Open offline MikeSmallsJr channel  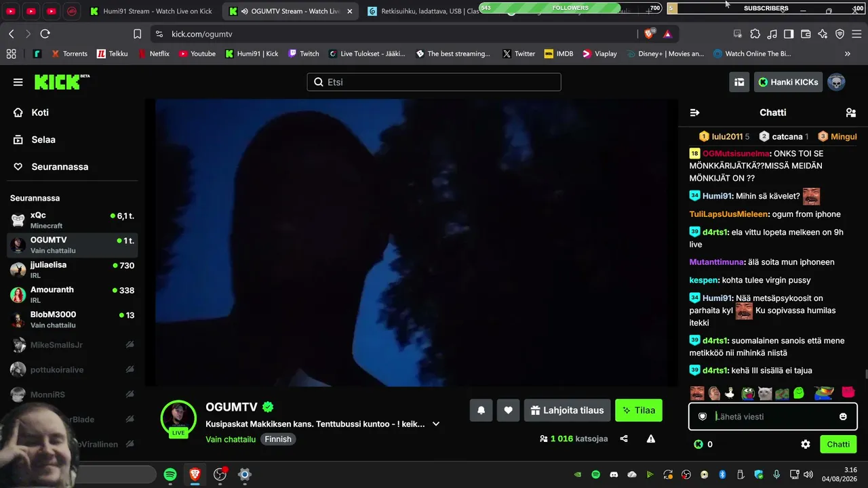(72, 345)
